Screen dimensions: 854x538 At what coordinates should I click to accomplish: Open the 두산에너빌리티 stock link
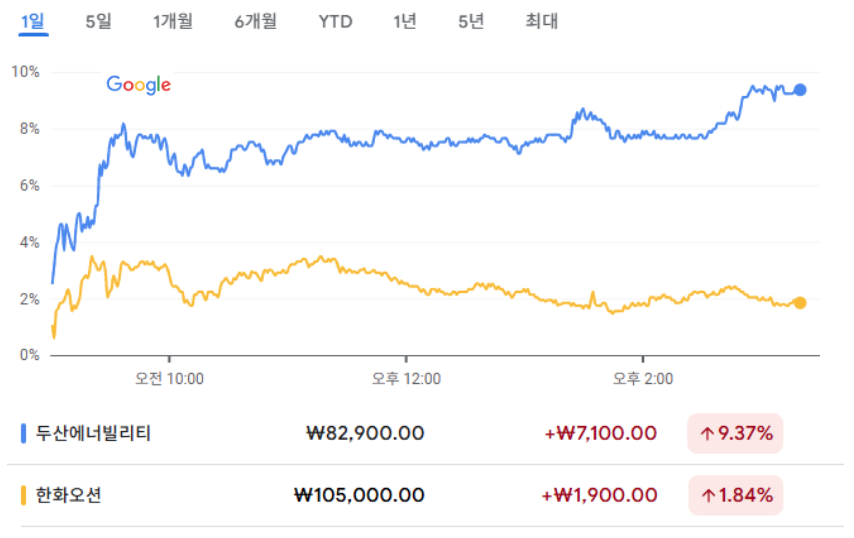[x=93, y=433]
